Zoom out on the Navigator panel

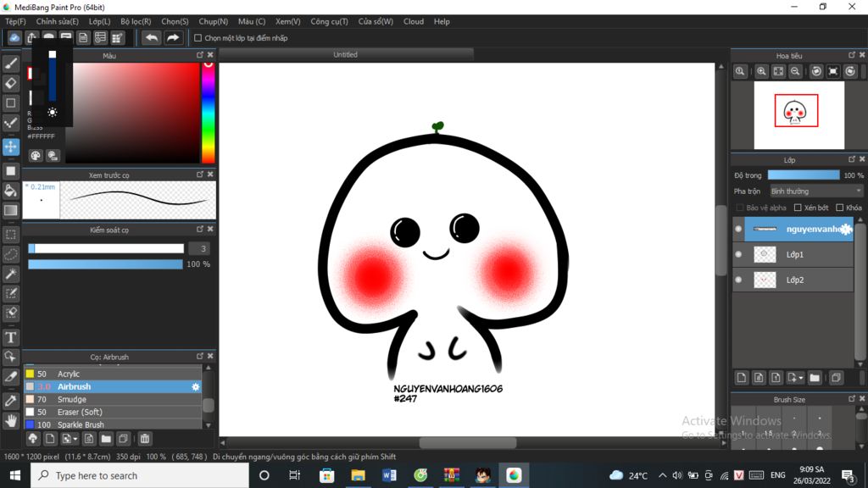[795, 71]
